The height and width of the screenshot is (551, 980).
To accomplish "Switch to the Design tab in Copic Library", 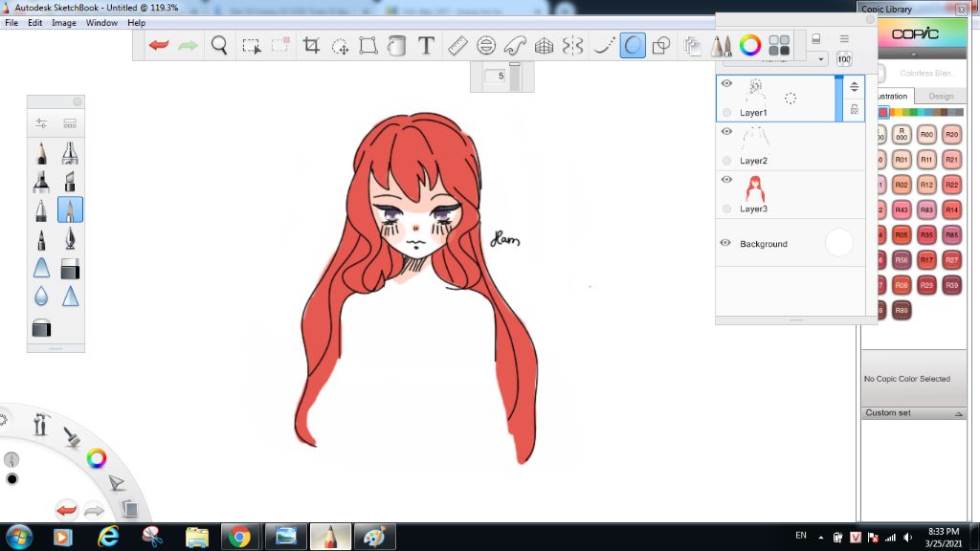I will tap(941, 97).
